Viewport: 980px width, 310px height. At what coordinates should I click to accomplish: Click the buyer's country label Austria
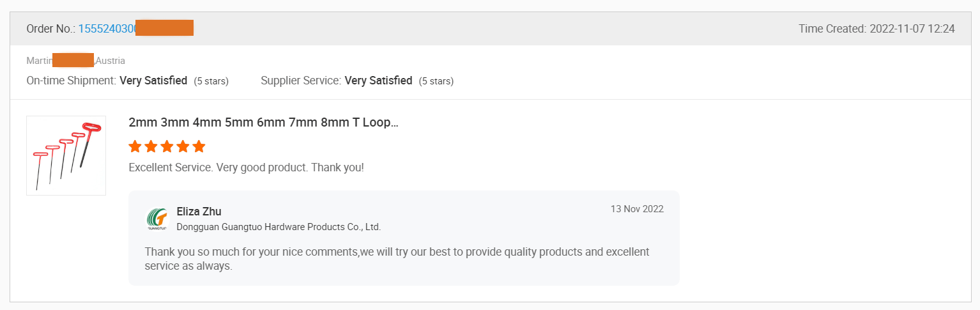point(111,61)
